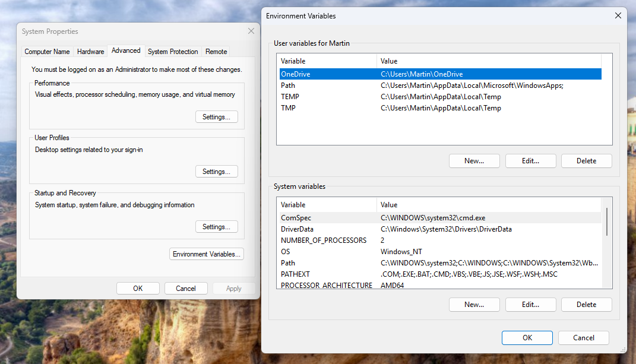The height and width of the screenshot is (364, 636).
Task: Click Edit under System variables
Action: point(530,305)
